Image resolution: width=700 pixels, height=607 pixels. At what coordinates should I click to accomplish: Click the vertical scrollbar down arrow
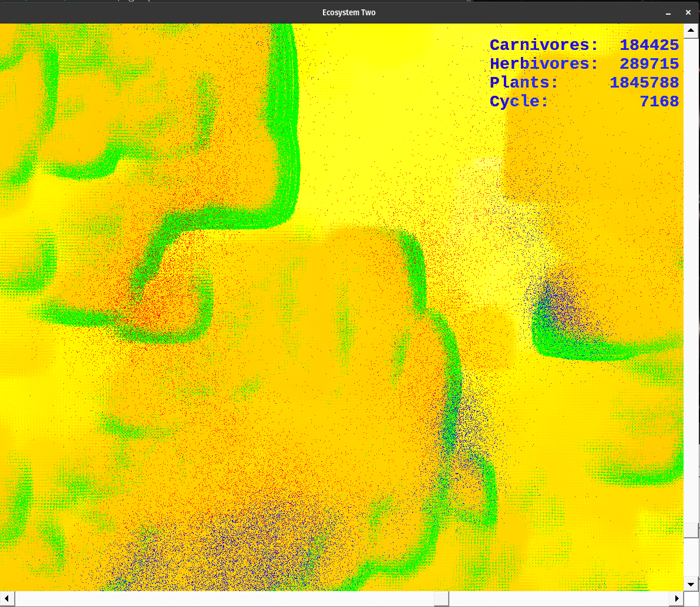click(x=691, y=584)
